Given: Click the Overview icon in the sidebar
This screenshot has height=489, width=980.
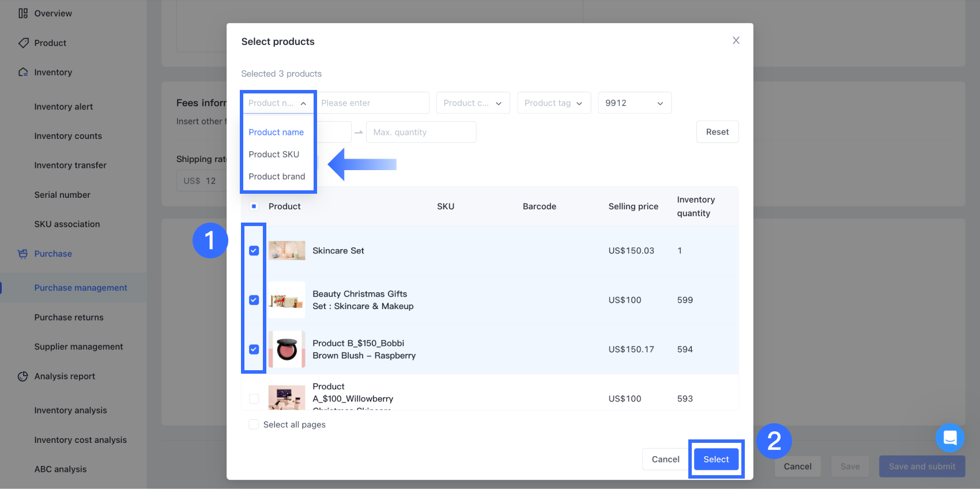Looking at the screenshot, I should 23,13.
